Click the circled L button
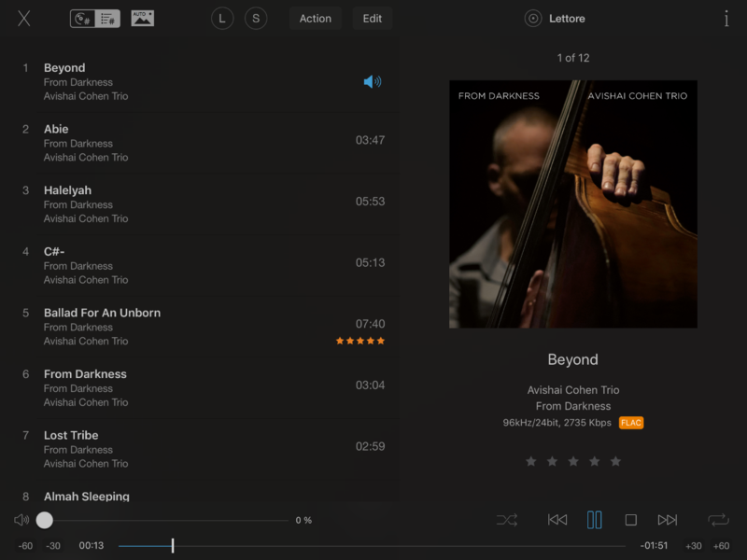The width and height of the screenshot is (747, 560). pos(222,19)
